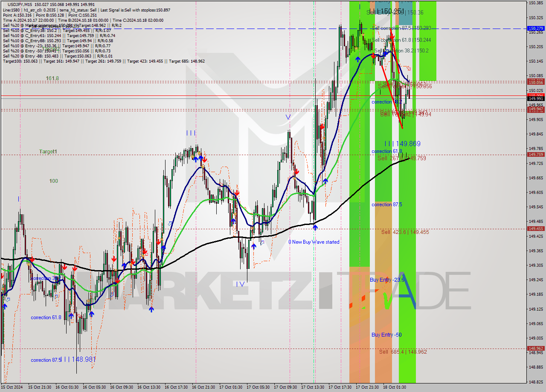Image resolution: width=546 pixels, height=392 pixels.
Task: Click the 'Sell correction 61.8 | 150.244' label
Action: pyautogui.click(x=401, y=40)
